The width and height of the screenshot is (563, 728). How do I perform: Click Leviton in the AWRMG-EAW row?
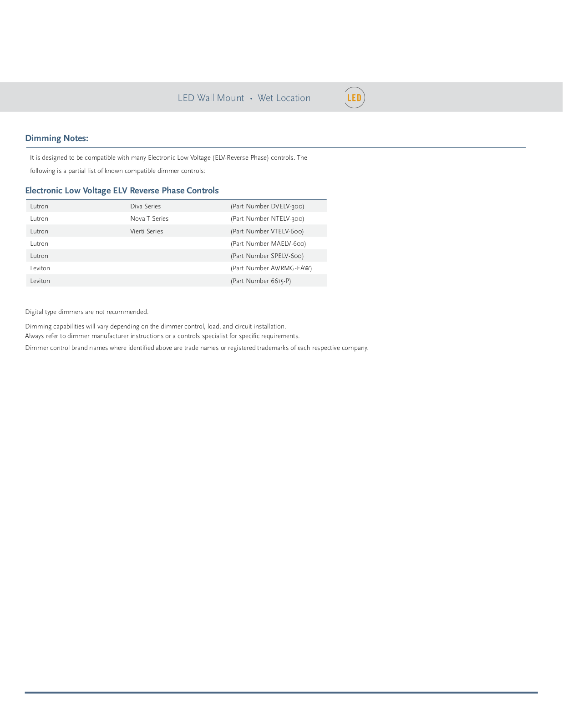40,268
